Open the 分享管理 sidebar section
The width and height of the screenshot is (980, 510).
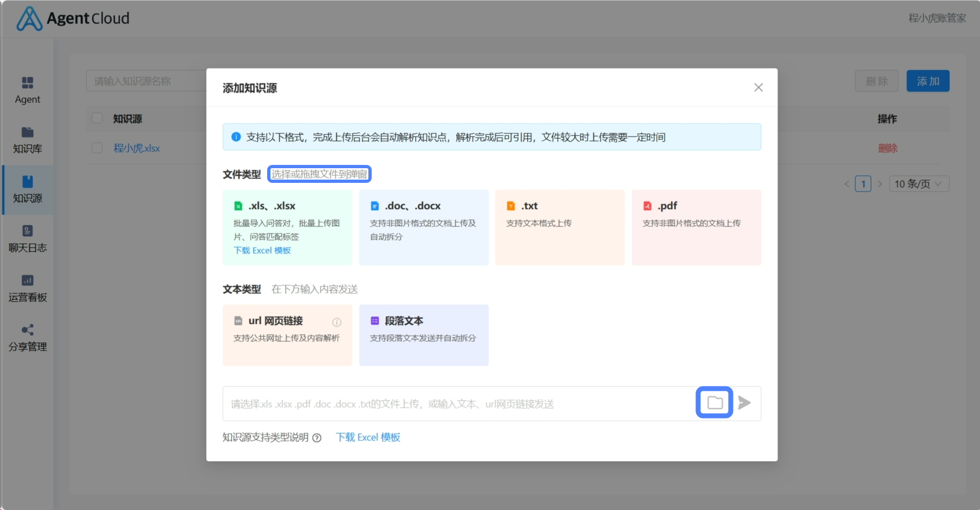coord(27,339)
